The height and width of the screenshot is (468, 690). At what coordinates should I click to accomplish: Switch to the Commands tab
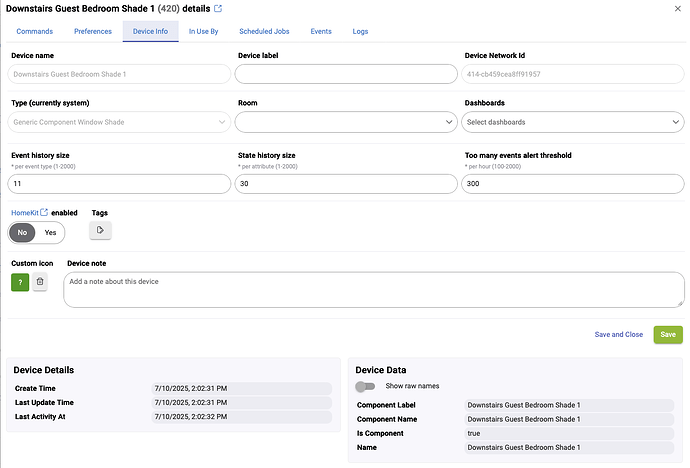[x=34, y=32]
